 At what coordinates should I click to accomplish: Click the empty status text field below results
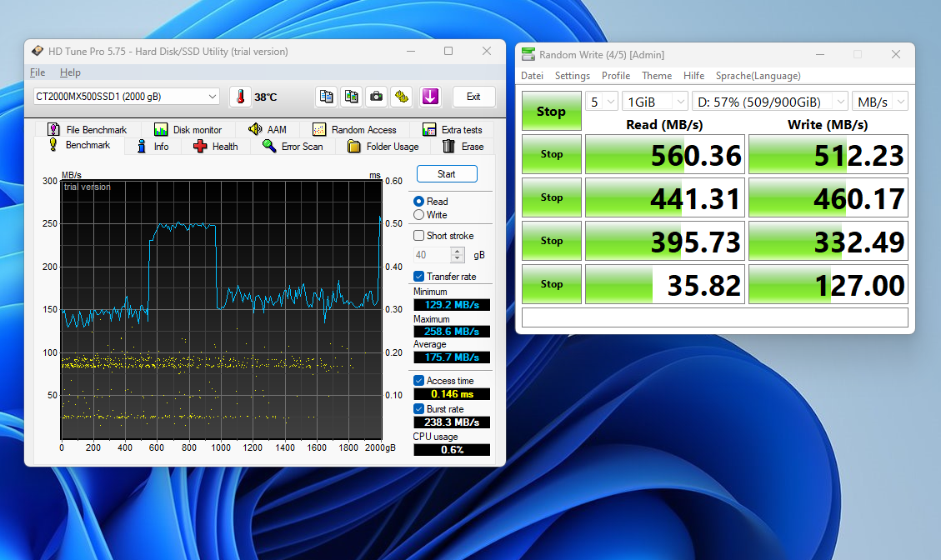pyautogui.click(x=715, y=317)
